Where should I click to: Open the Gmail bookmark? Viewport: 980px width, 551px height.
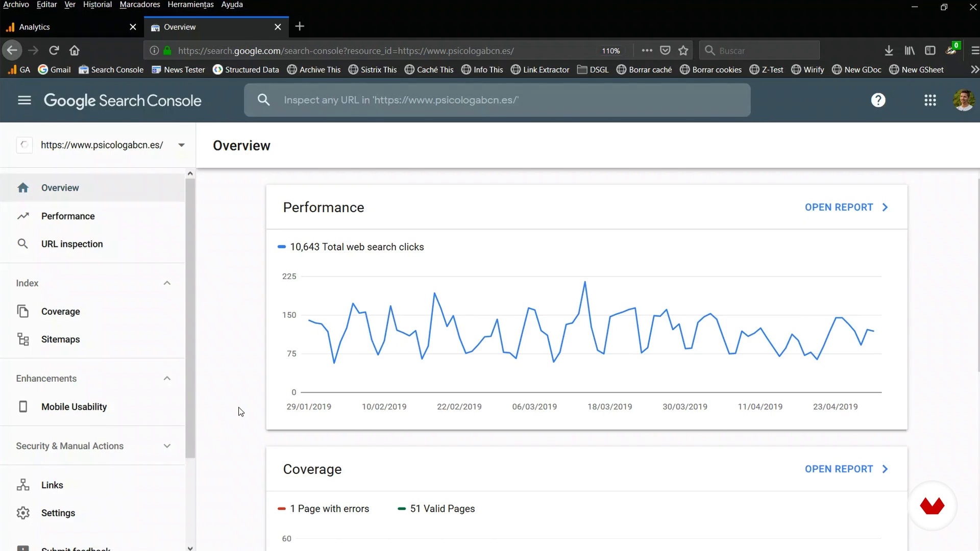(x=54, y=69)
